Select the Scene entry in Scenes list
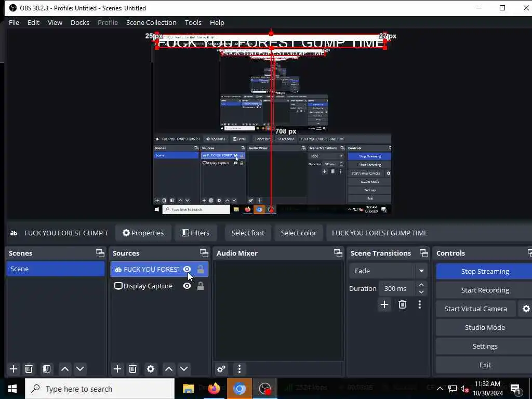 pos(56,269)
